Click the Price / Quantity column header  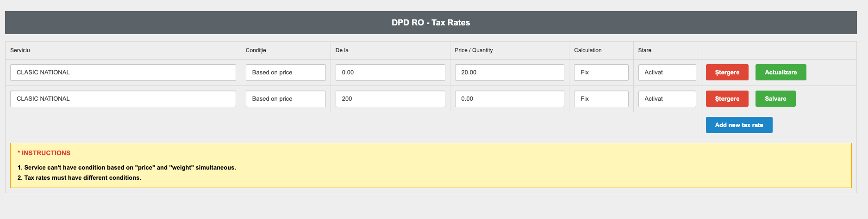pyautogui.click(x=474, y=50)
